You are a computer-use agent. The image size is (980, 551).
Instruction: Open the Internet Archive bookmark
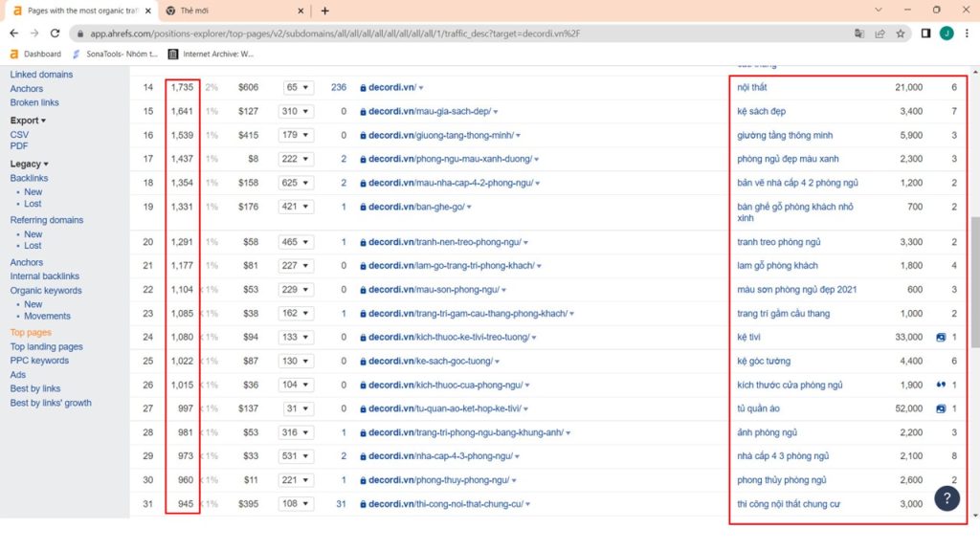[212, 55]
